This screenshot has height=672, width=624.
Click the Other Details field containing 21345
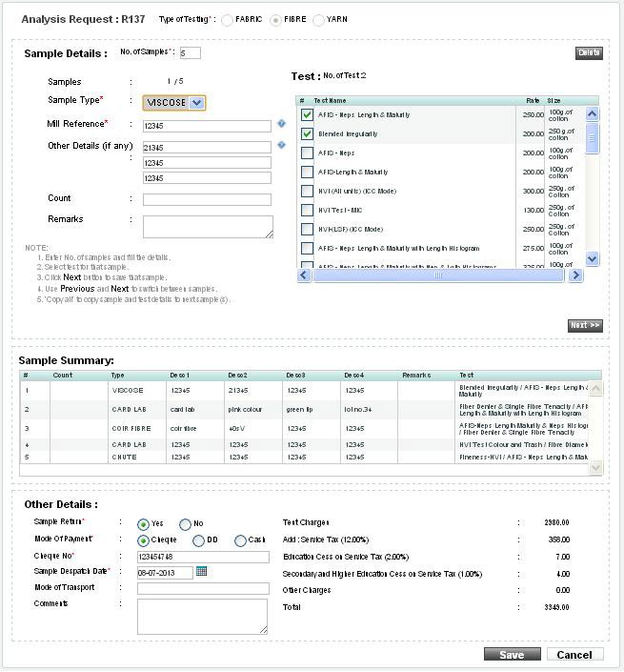click(207, 148)
